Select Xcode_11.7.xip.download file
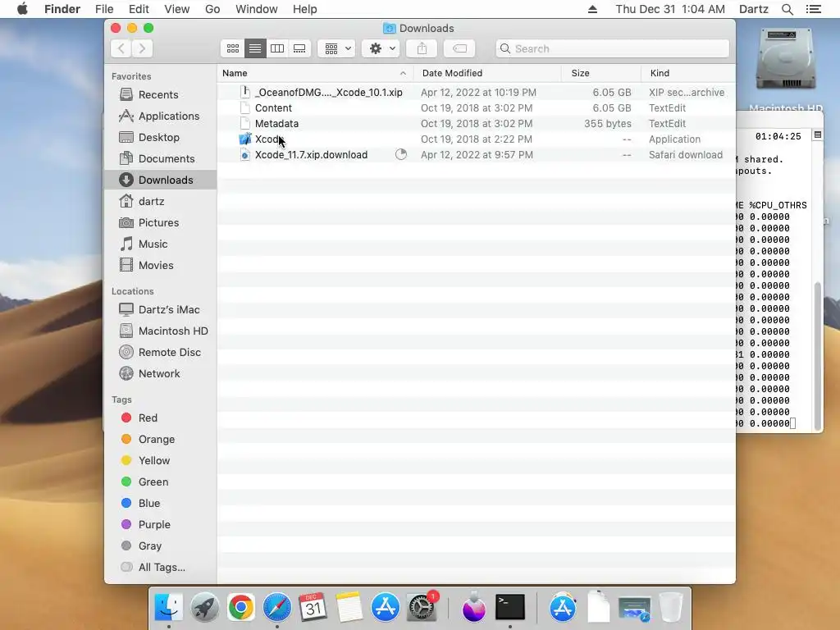Image resolution: width=840 pixels, height=630 pixels. point(477,155)
